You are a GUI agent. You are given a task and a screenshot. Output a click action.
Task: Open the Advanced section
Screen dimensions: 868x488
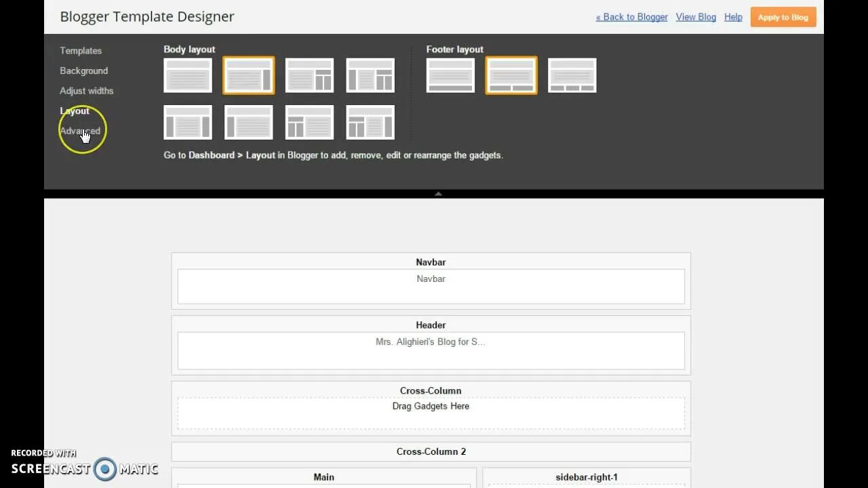pos(80,131)
